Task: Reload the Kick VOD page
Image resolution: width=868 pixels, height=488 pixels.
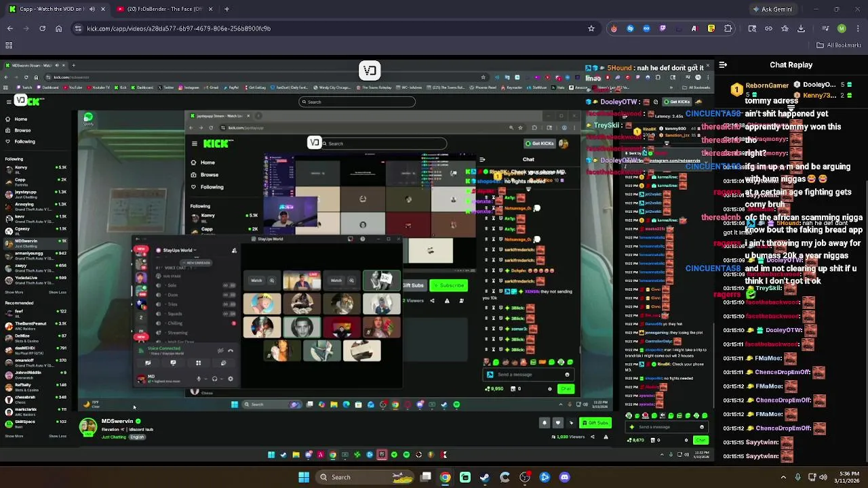Action: [42, 28]
